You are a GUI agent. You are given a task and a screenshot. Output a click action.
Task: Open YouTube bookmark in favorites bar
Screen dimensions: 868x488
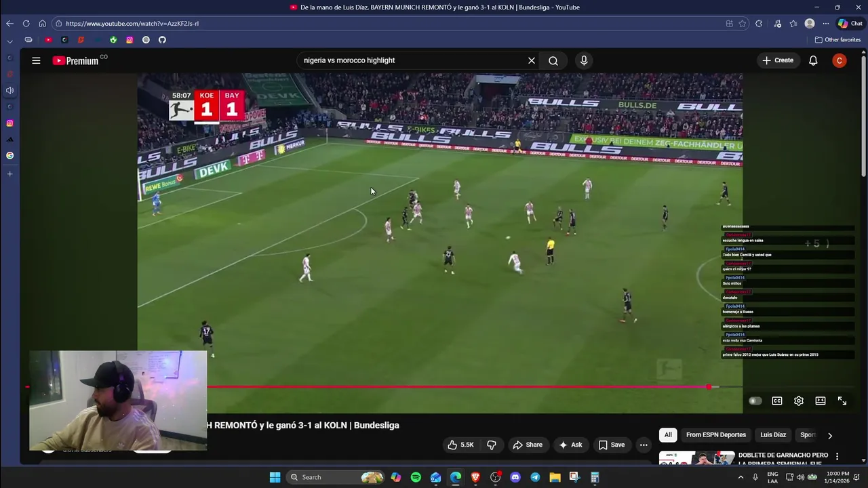(48, 40)
